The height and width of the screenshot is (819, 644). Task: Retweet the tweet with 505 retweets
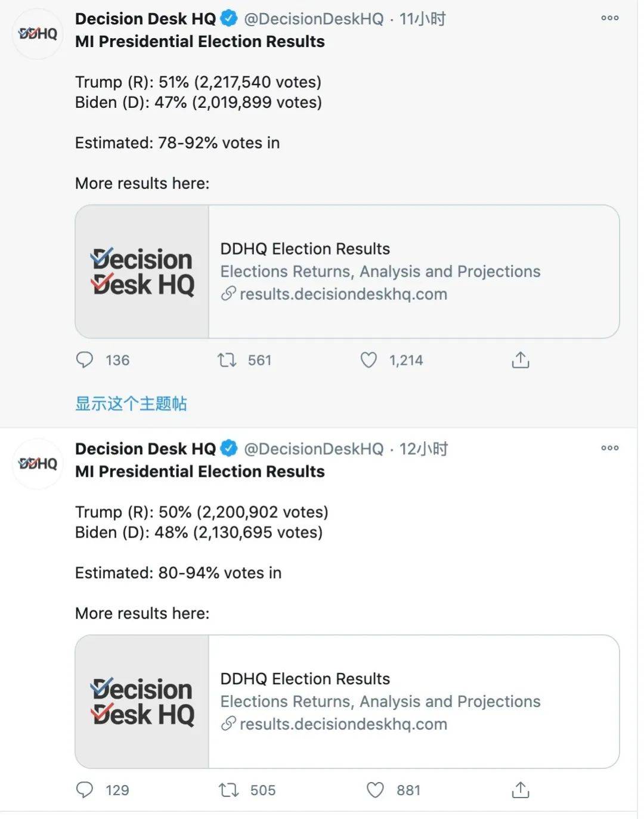[228, 790]
